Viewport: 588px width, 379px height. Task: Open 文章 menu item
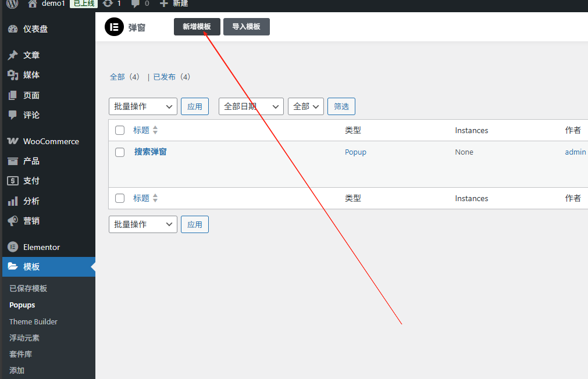coord(49,55)
